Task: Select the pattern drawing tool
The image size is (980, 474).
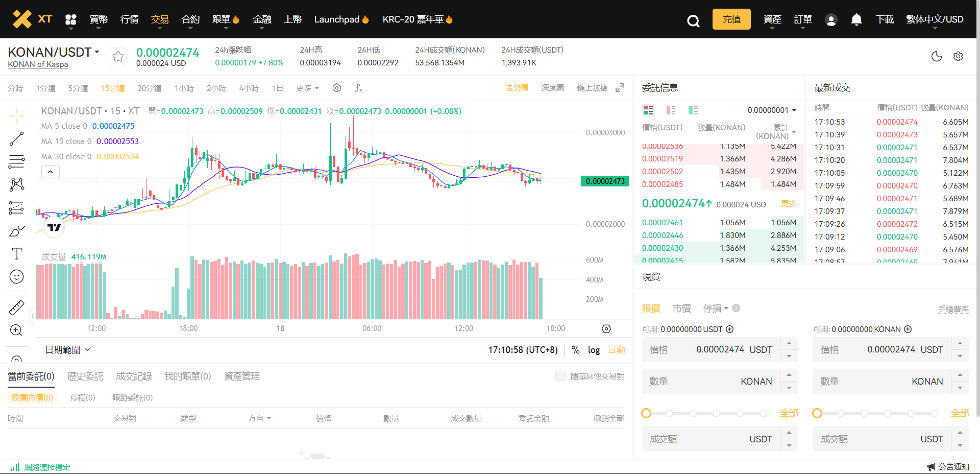Action: pyautogui.click(x=17, y=184)
